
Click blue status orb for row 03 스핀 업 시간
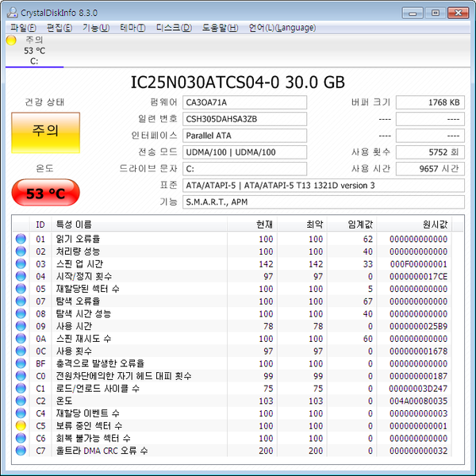[x=21, y=264]
